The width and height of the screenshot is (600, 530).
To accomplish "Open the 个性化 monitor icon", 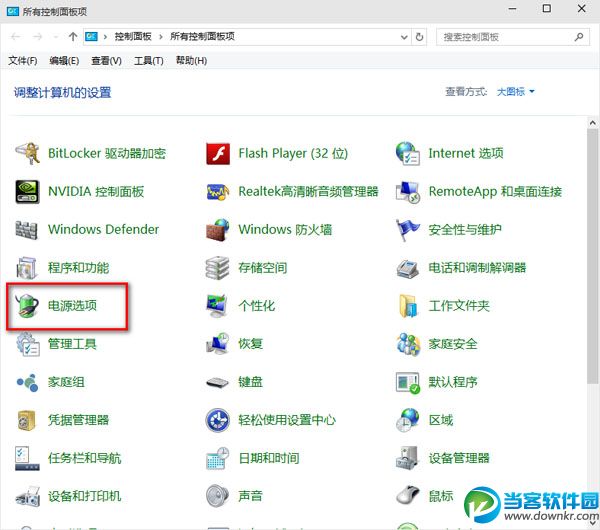I will [217, 306].
